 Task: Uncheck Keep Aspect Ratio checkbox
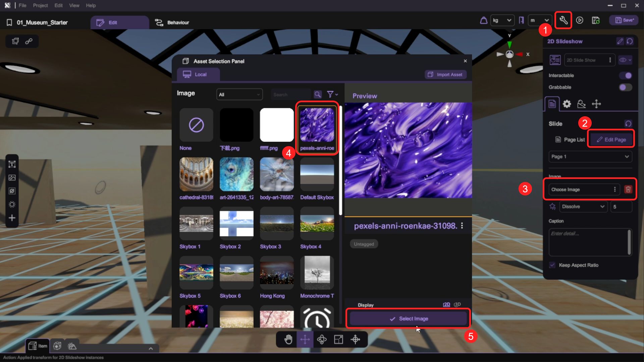(x=552, y=265)
